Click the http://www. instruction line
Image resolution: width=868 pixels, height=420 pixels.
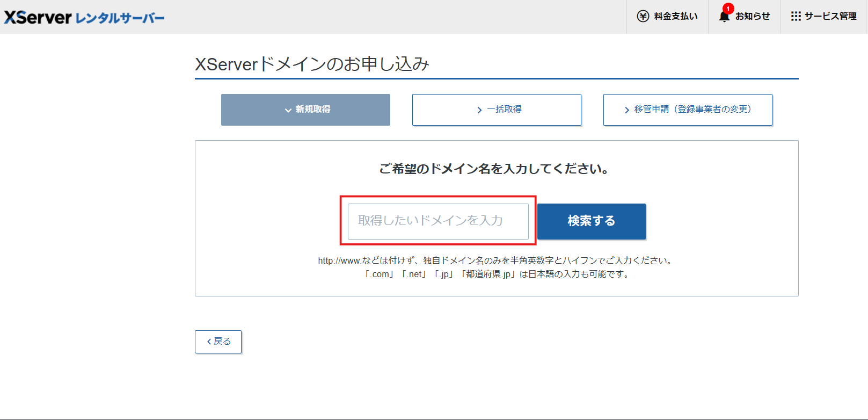pos(496,260)
